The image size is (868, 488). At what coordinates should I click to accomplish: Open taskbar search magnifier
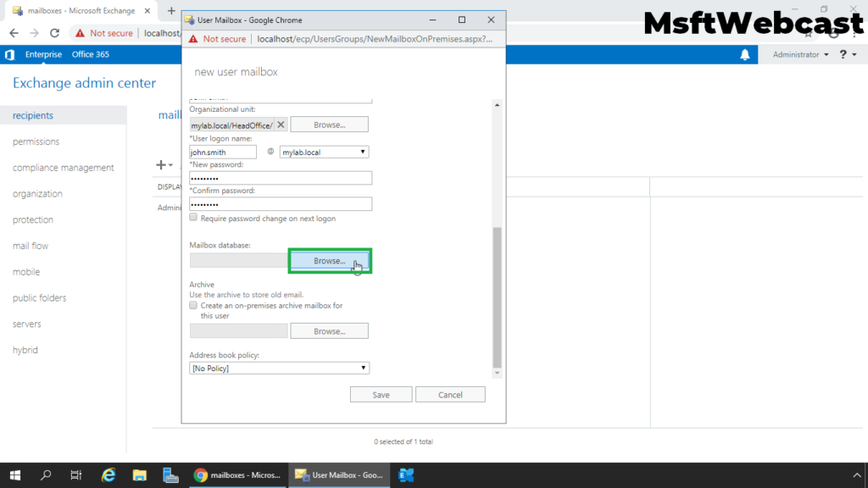(x=46, y=474)
